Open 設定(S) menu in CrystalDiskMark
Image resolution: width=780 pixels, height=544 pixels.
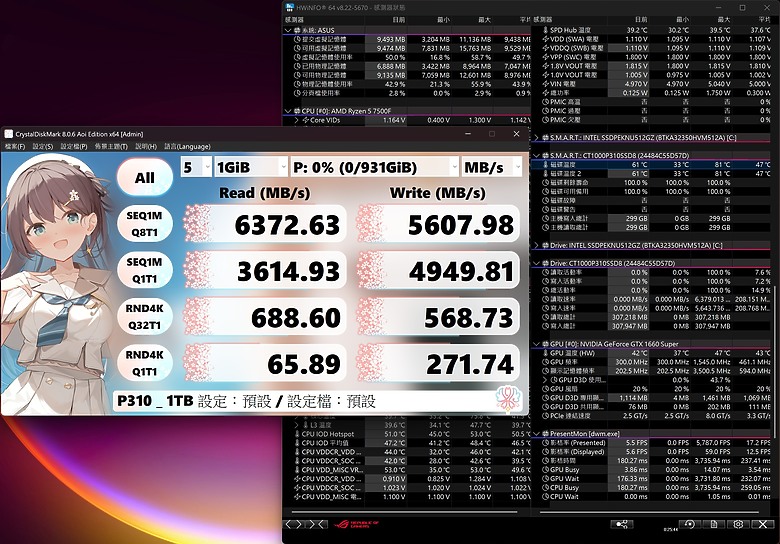[x=43, y=146]
